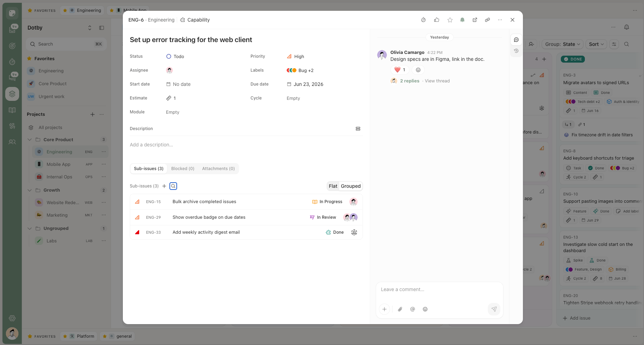
Task: Open description templates icon
Action: (358, 129)
